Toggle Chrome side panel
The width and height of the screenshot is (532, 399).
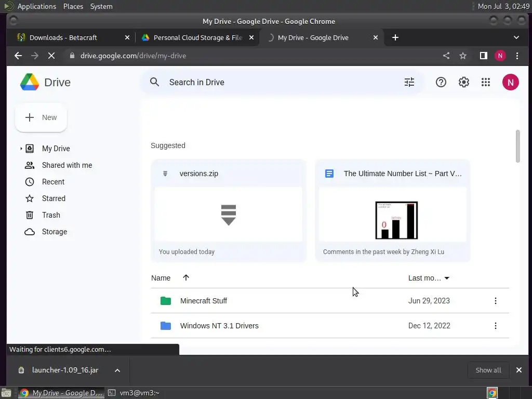484,56
